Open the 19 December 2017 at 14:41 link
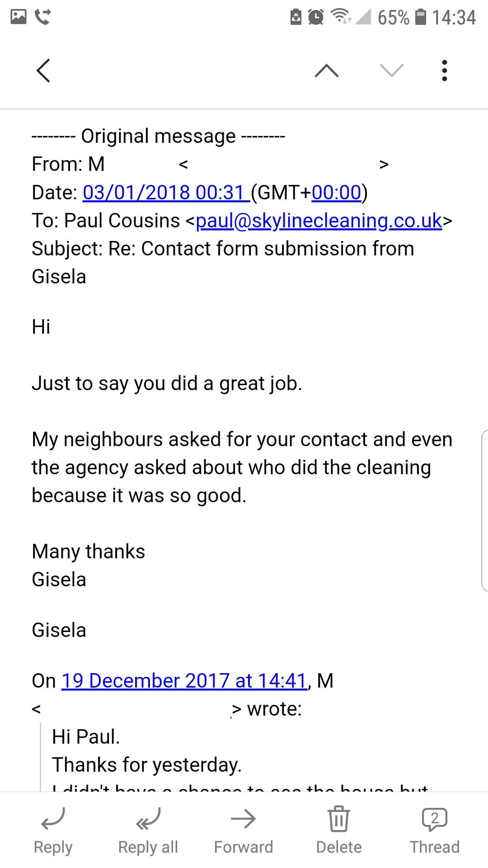The height and width of the screenshot is (868, 488). click(184, 681)
